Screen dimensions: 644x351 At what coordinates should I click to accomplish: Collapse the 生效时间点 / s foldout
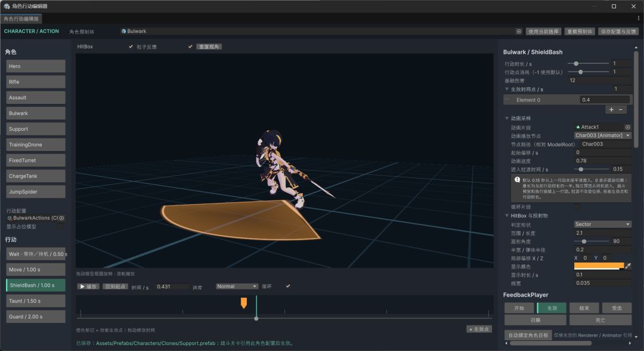(x=507, y=89)
